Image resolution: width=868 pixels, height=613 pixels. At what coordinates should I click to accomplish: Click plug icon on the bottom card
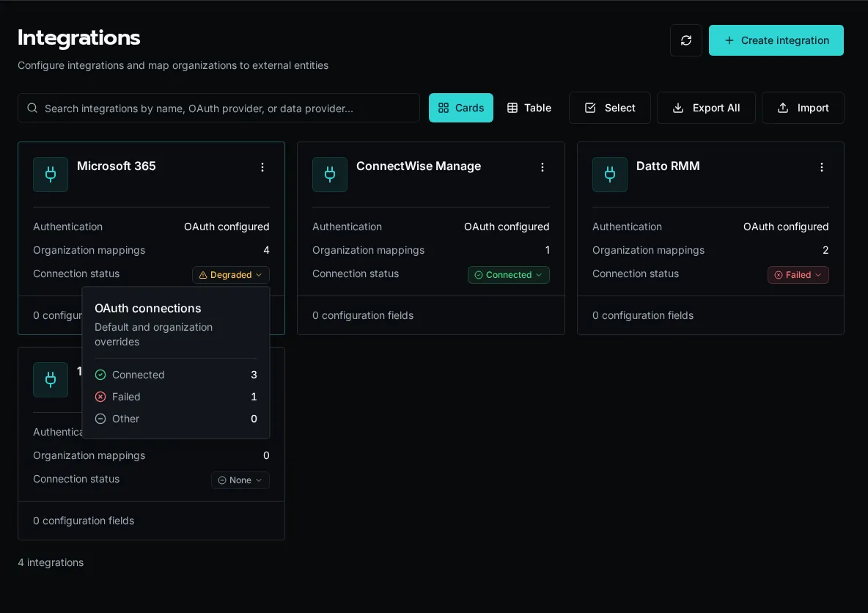tap(51, 380)
